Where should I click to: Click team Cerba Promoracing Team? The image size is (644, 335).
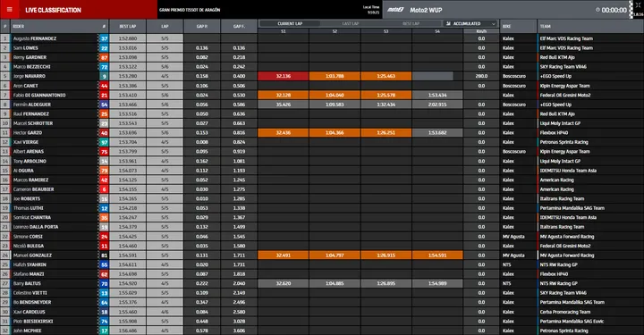click(565, 312)
